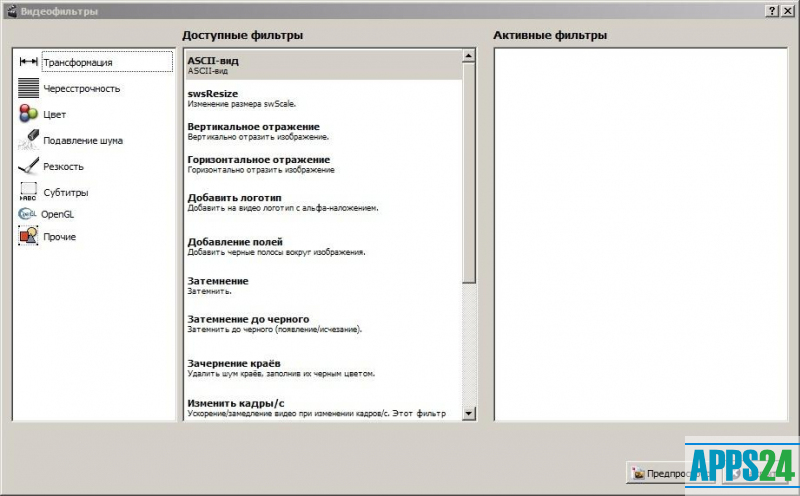The image size is (800, 496).
Task: Select the Трансформация category icon
Action: coord(28,62)
